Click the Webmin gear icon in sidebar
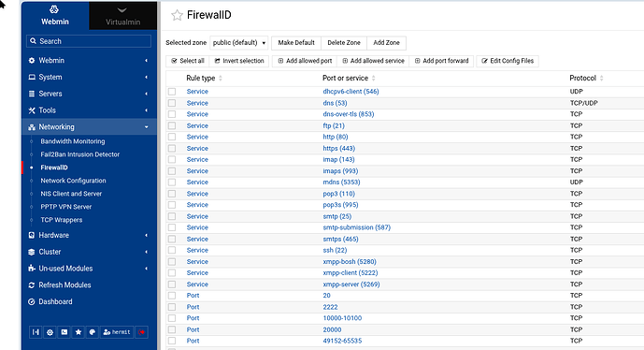644x350 pixels. tap(32, 61)
